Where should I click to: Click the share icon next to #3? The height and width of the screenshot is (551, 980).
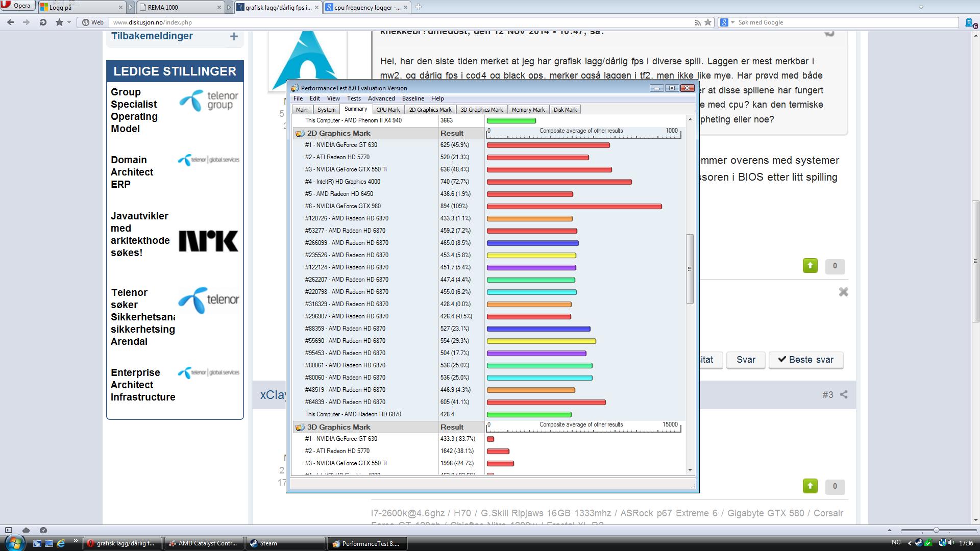(844, 395)
